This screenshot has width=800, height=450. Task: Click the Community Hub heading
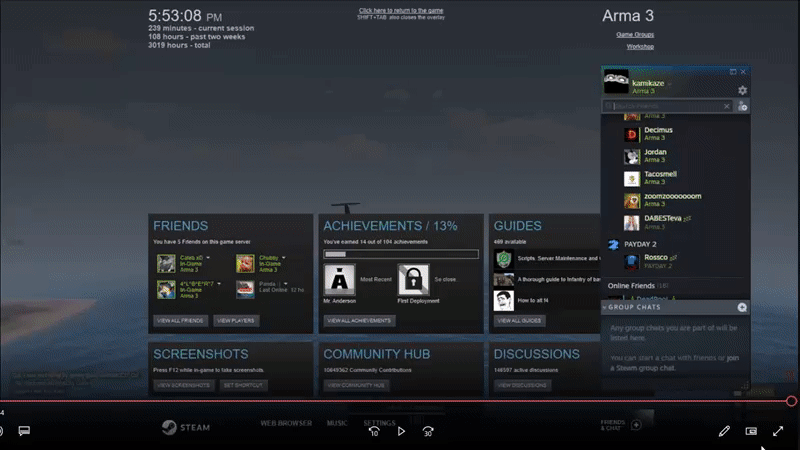pos(377,354)
